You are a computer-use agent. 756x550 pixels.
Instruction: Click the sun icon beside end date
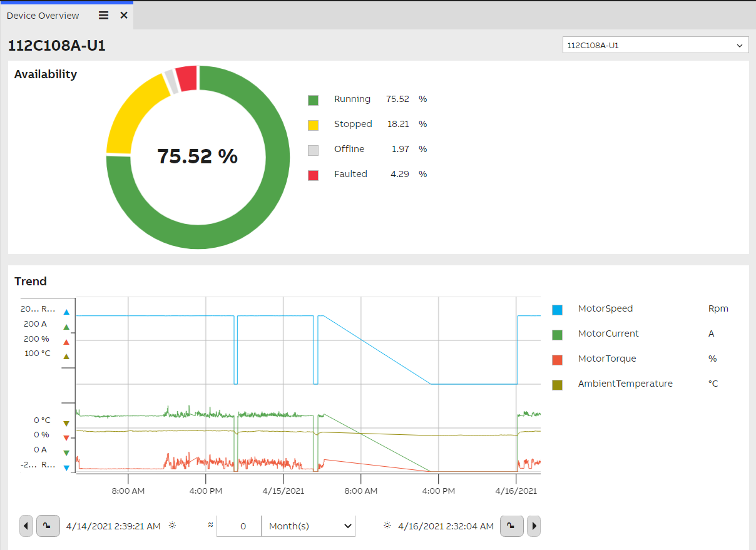[x=387, y=526]
